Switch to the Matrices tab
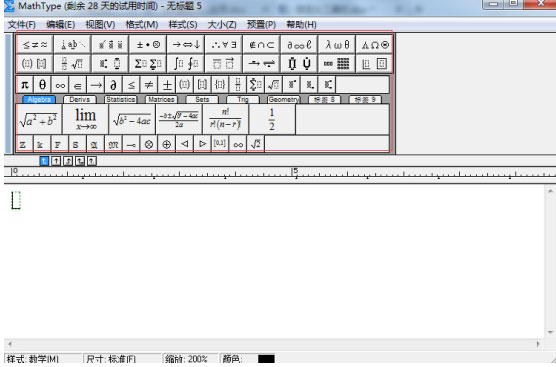556x367 pixels. coord(161,100)
